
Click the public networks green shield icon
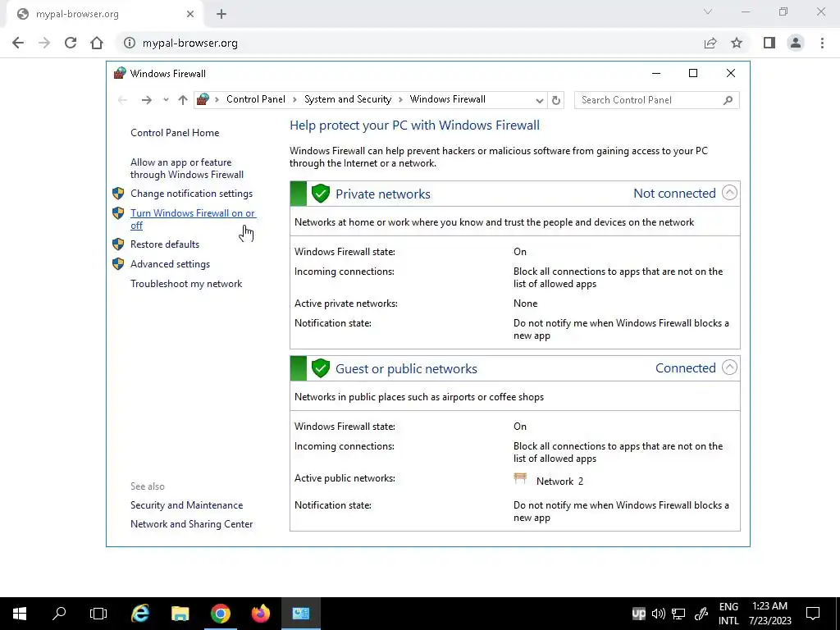coord(321,368)
